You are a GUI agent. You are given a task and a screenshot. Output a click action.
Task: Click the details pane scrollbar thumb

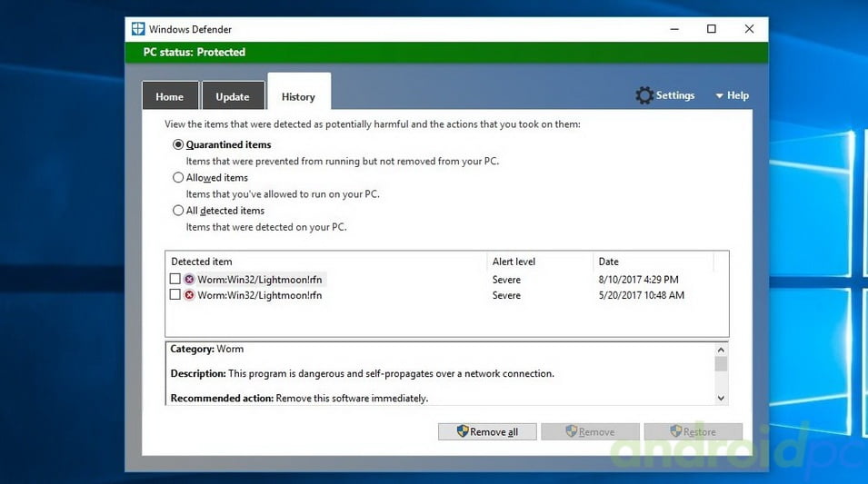click(721, 363)
